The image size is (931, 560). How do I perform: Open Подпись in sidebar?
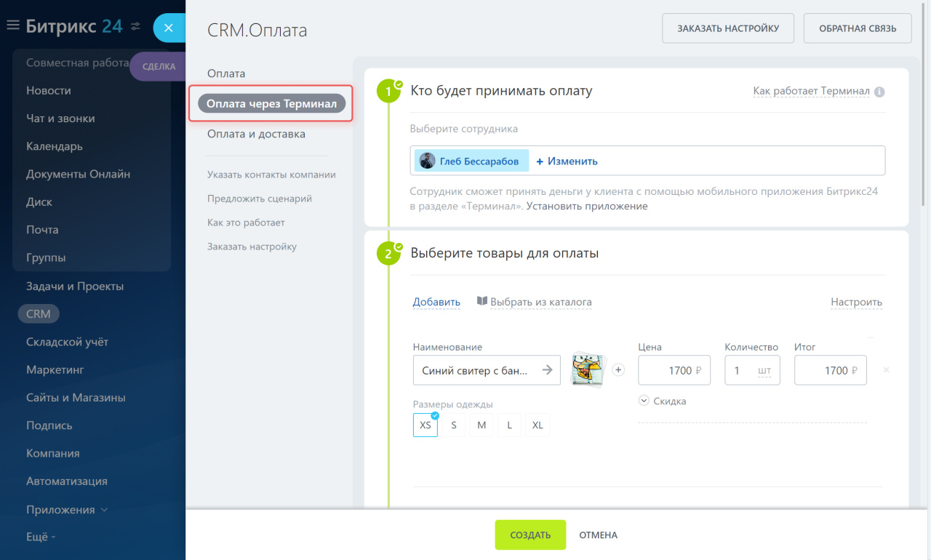(49, 425)
